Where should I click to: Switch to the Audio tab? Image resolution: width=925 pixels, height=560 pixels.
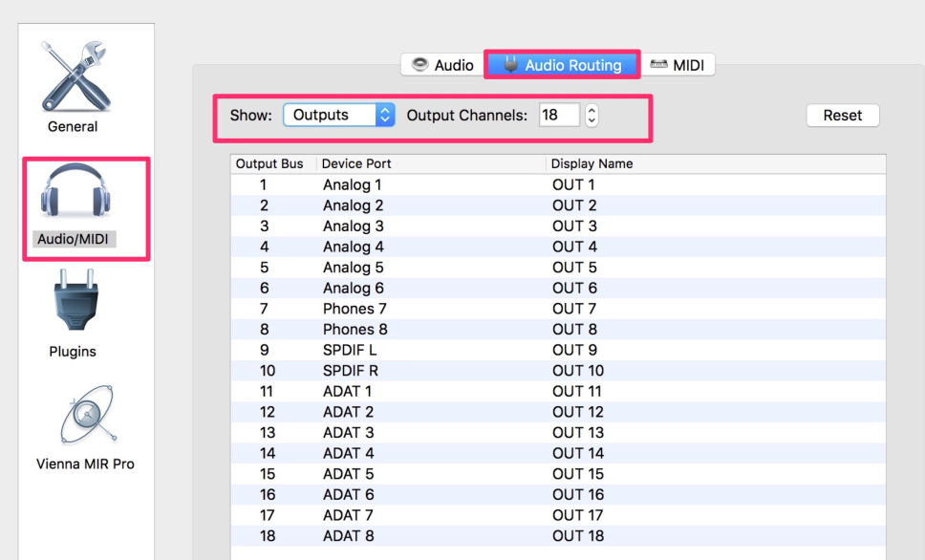click(442, 65)
